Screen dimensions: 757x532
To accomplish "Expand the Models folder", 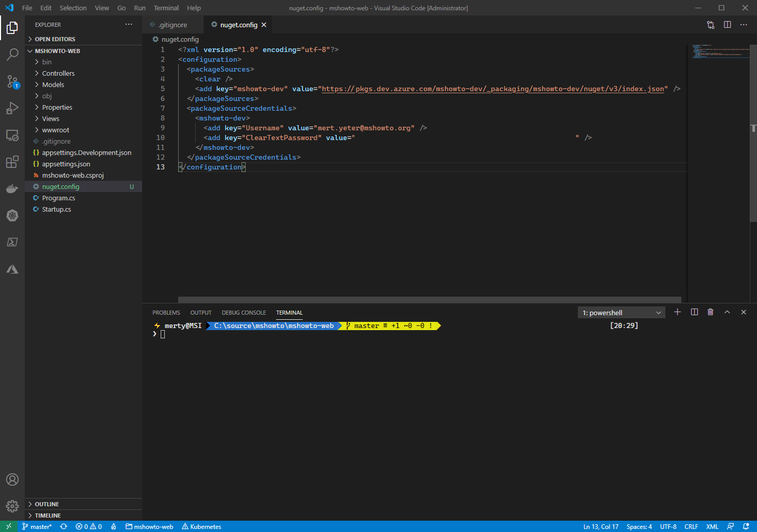I will tap(83, 84).
